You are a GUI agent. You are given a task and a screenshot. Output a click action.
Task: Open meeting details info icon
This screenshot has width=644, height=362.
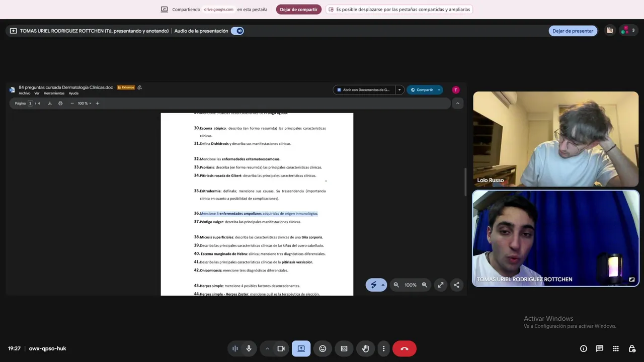tap(584, 348)
